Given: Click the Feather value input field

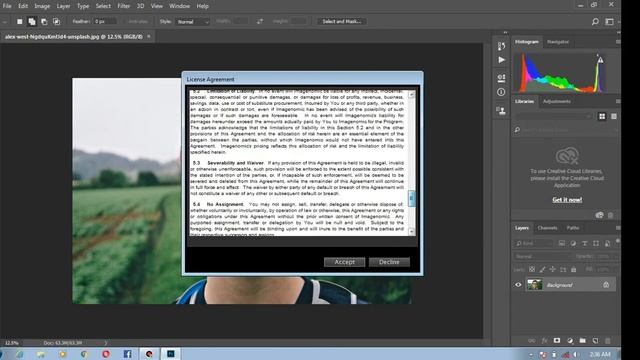Looking at the screenshot, I should point(105,21).
